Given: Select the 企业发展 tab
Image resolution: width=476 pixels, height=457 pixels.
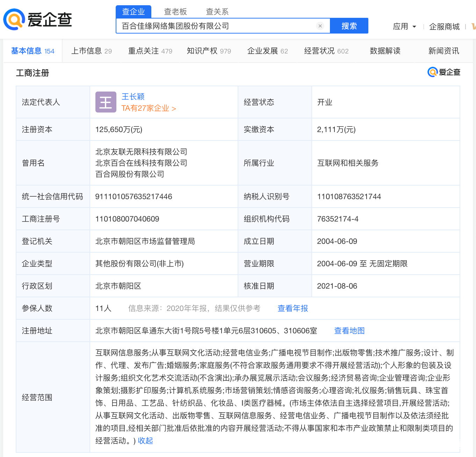Looking at the screenshot, I should coord(268,51).
